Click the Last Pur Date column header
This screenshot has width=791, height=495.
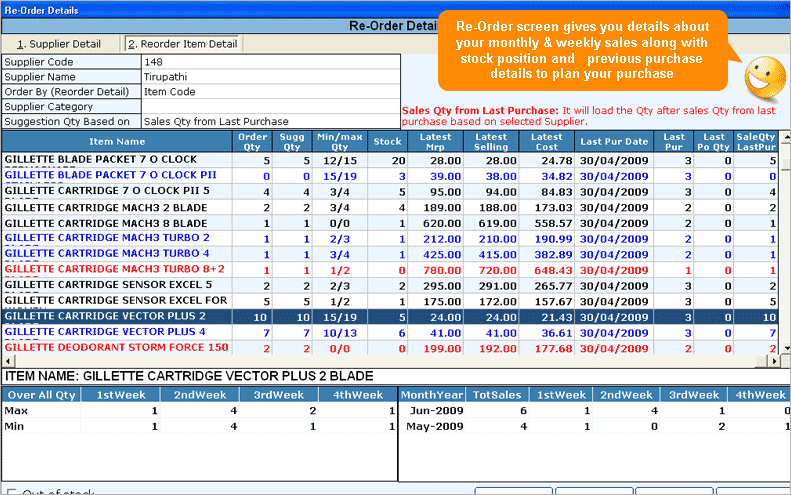614,142
